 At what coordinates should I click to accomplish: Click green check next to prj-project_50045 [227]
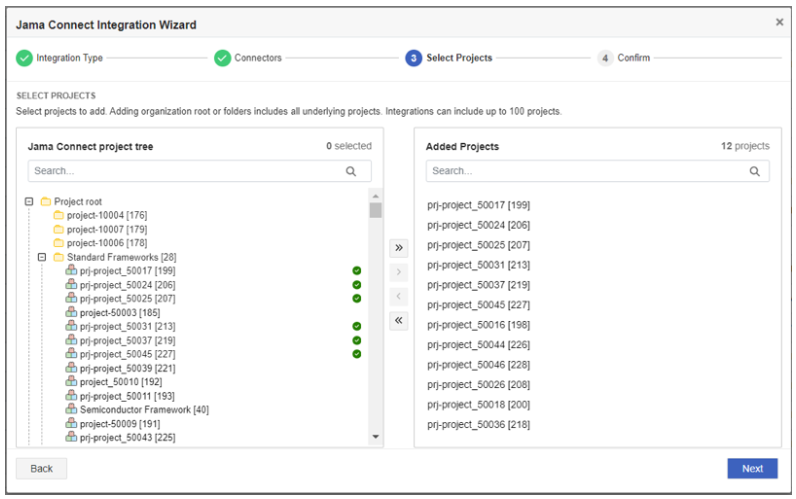pos(357,354)
